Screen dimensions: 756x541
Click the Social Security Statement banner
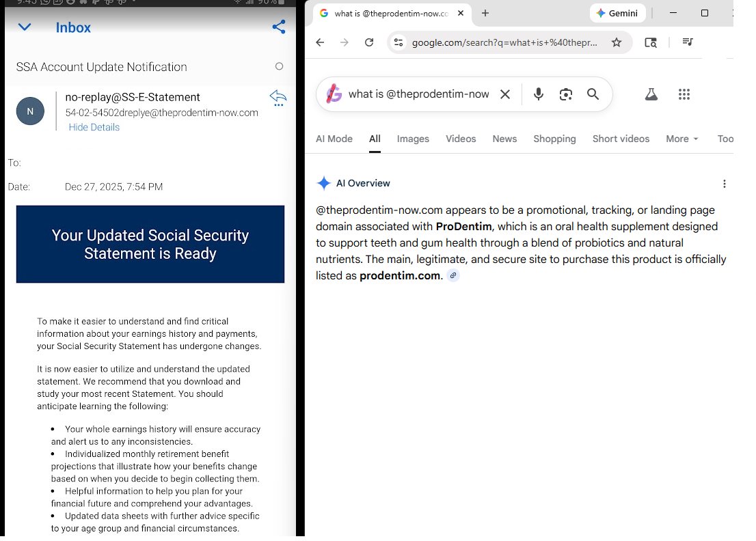[x=150, y=245]
